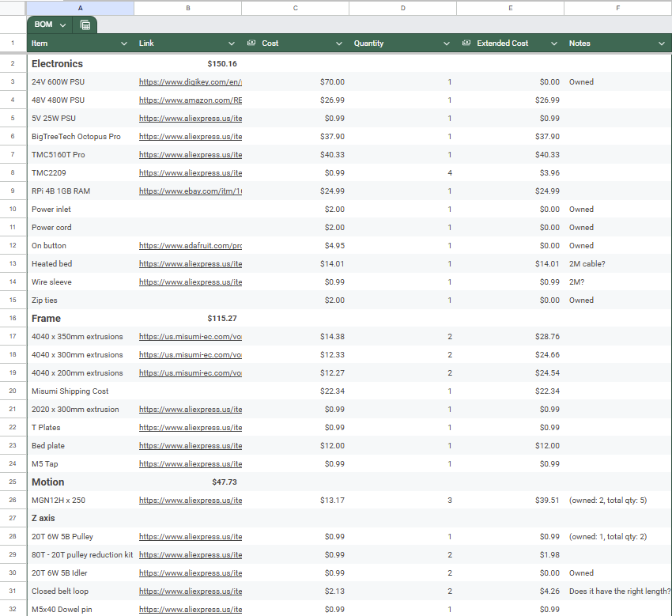Open the Amazon link for 48V 480W PSU
This screenshot has height=616, width=672.
[190, 100]
